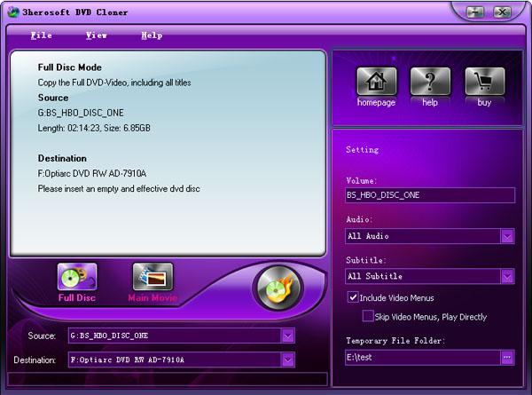
Task: Click the progress bar at bottom
Action: 168,379
